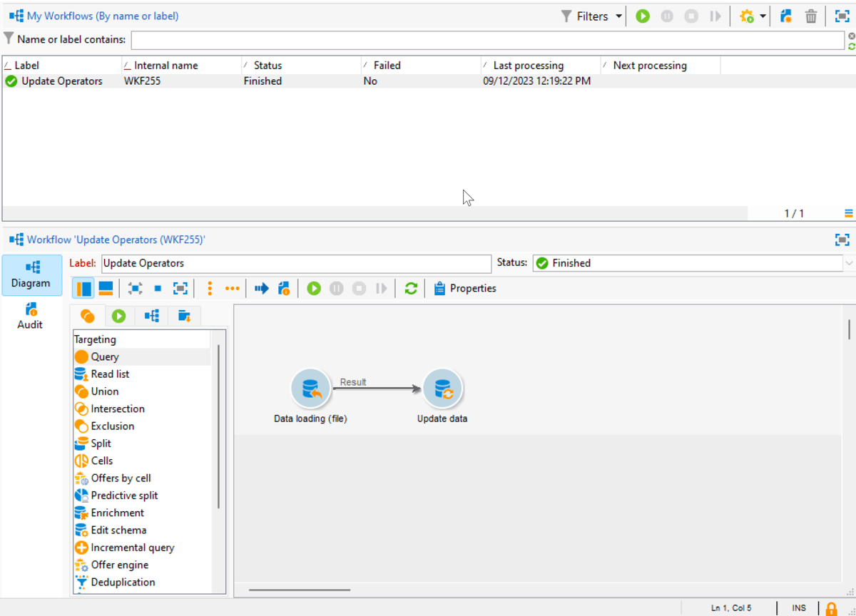Select the Deduplication activity
Viewport: 856px width, 616px height.
pos(143,582)
